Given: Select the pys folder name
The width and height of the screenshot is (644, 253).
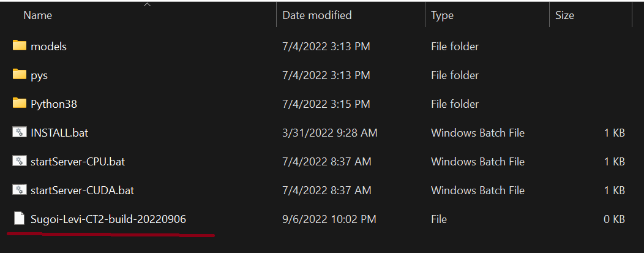Looking at the screenshot, I should [39, 76].
